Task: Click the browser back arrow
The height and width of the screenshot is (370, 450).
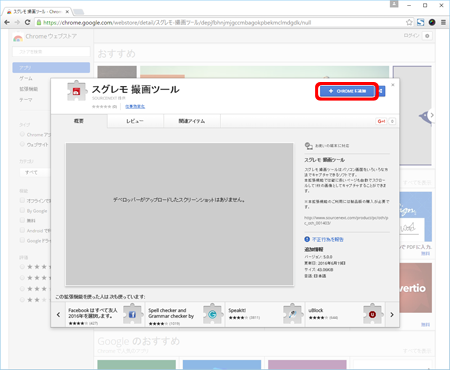Action: click(7, 22)
